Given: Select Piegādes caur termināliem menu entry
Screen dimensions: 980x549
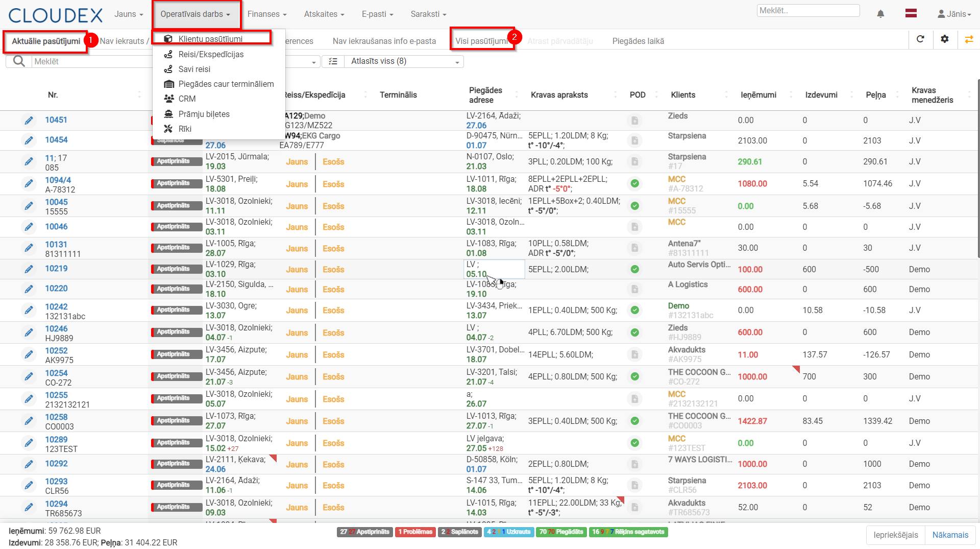Looking at the screenshot, I should pos(226,84).
